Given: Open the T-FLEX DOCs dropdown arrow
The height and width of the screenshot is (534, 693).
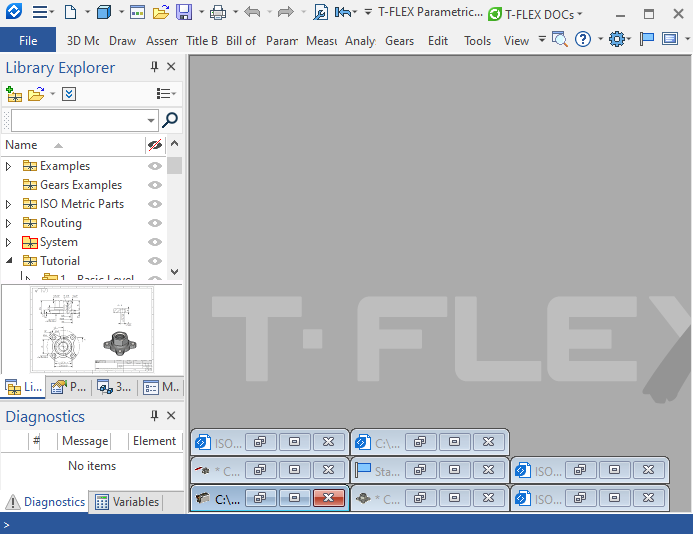Looking at the screenshot, I should click(x=580, y=15).
